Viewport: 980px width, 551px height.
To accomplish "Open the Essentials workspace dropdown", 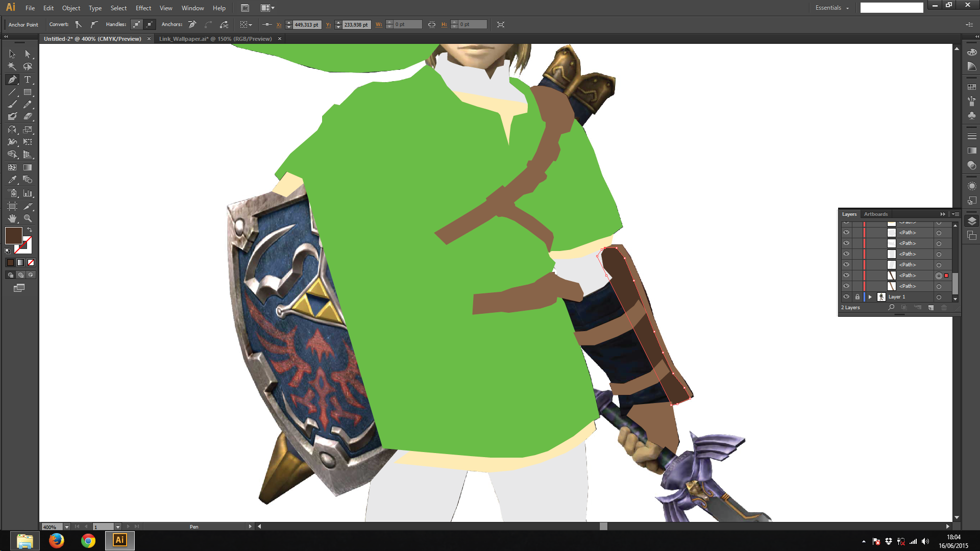I will click(x=832, y=8).
